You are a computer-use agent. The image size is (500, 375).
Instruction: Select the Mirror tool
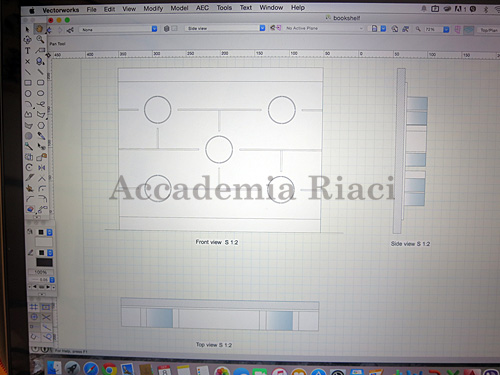[42, 167]
